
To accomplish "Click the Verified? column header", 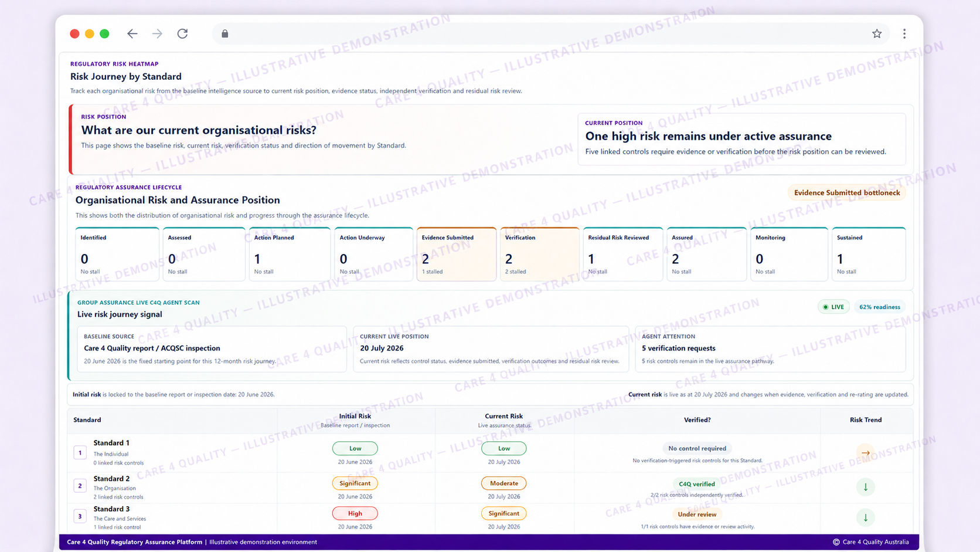I will pos(697,420).
